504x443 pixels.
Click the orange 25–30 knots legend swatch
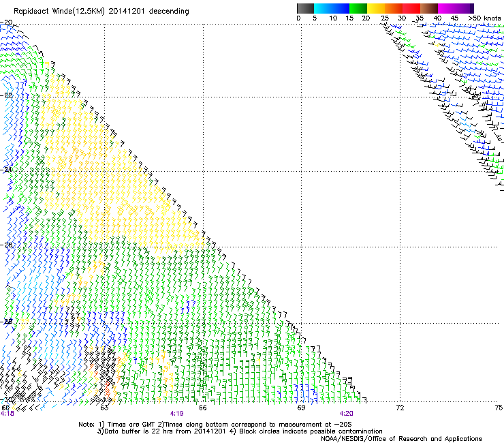tap(394, 8)
